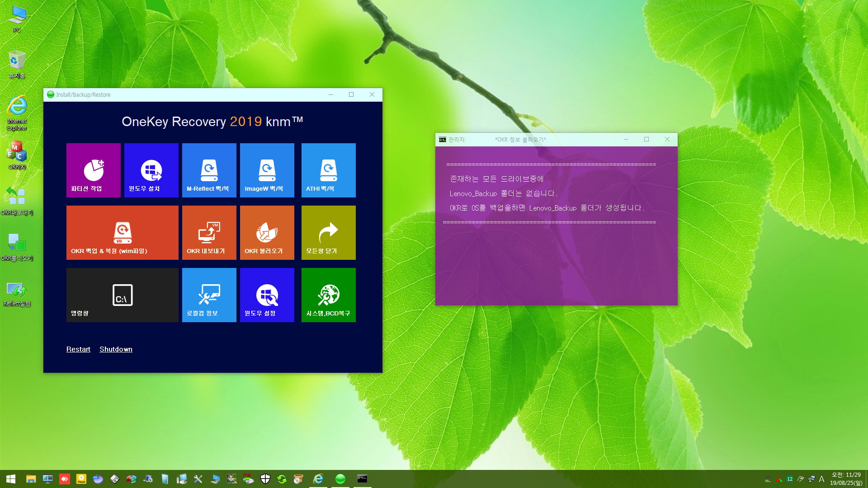Click the Shutdown link
This screenshot has height=488, width=868.
116,349
